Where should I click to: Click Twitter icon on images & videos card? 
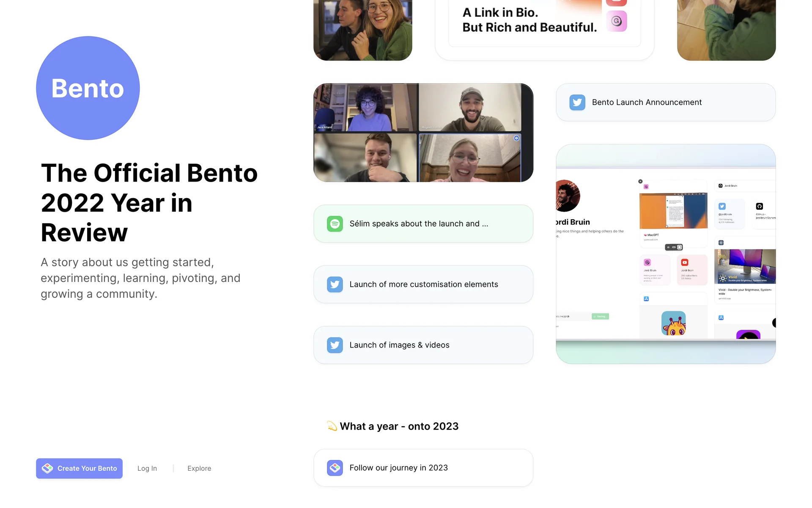[335, 345]
